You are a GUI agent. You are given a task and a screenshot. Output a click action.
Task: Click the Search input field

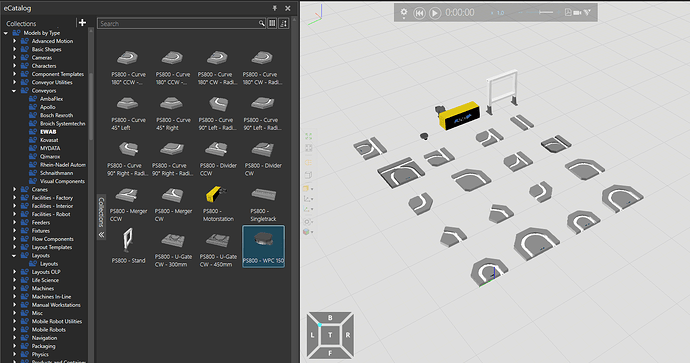pyautogui.click(x=178, y=23)
